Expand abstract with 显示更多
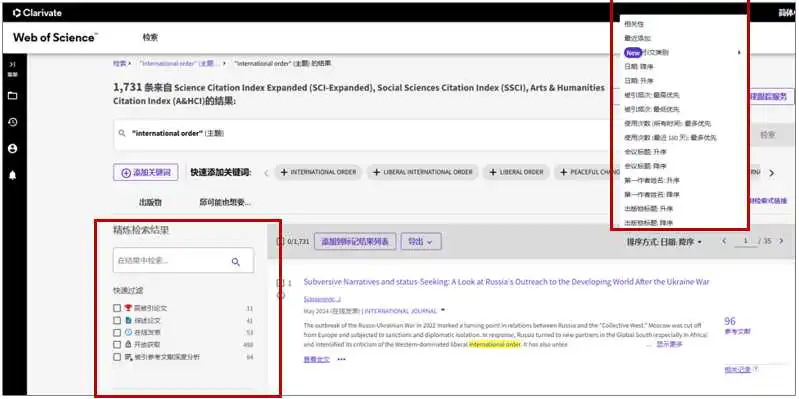 [x=669, y=344]
